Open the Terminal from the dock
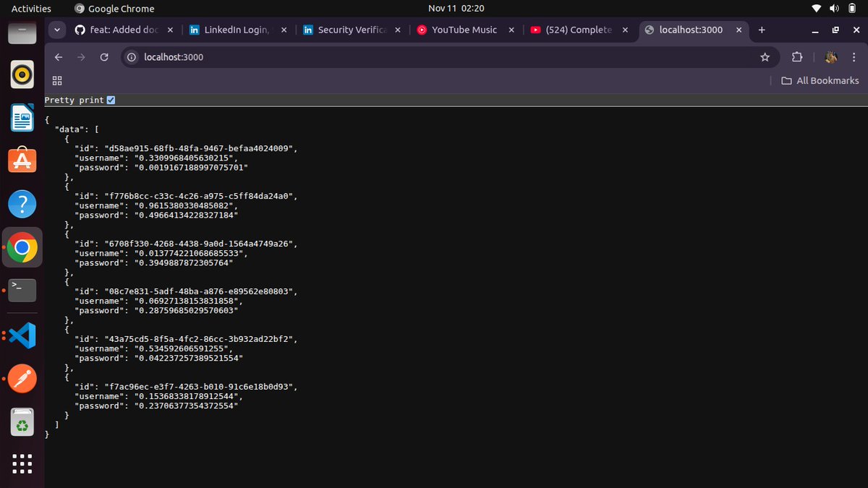Viewport: 868px width, 488px height. point(22,291)
